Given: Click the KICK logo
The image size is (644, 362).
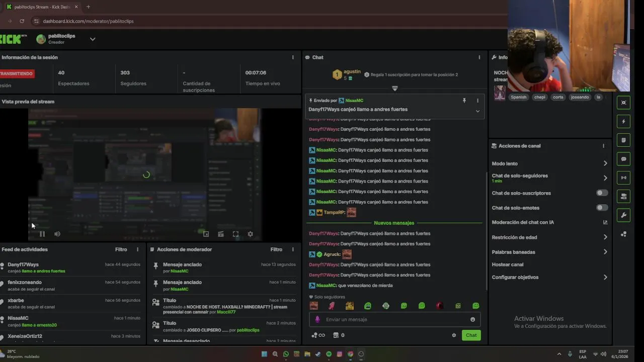Looking at the screenshot, I should (11, 39).
